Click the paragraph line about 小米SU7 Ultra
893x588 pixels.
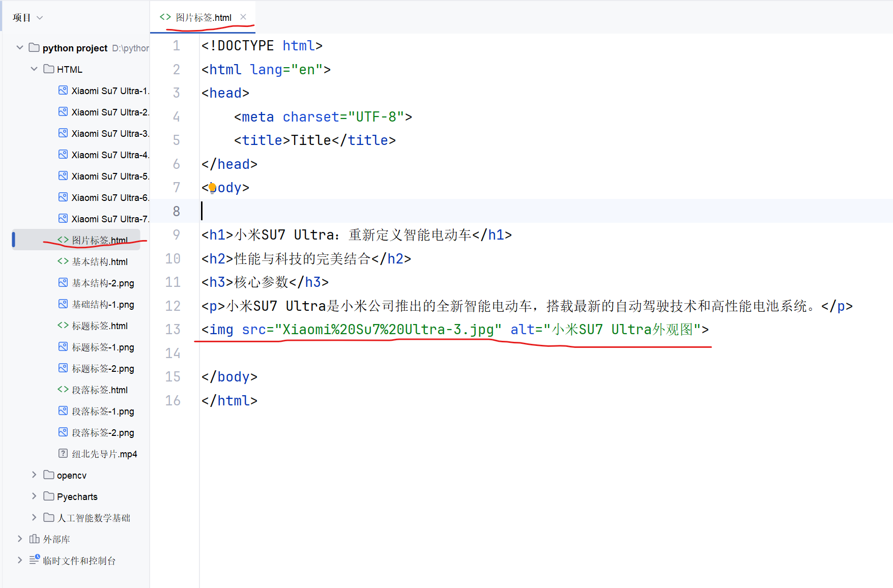pyautogui.click(x=527, y=306)
